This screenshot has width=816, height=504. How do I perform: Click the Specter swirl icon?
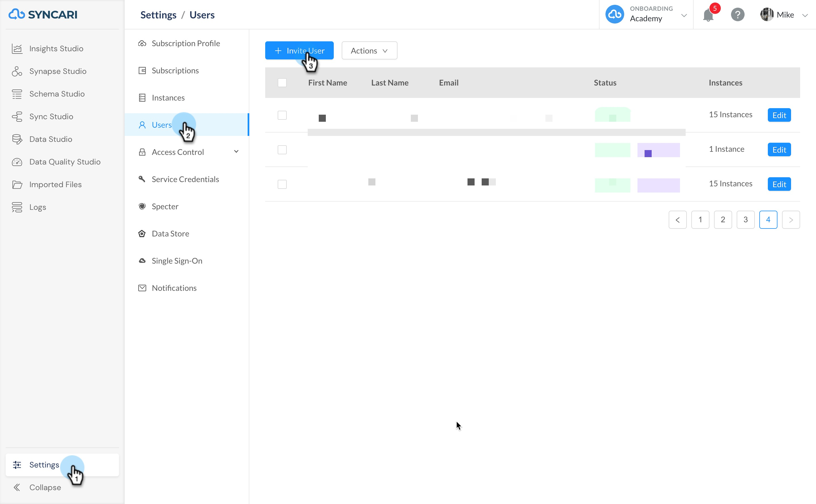[x=142, y=207]
